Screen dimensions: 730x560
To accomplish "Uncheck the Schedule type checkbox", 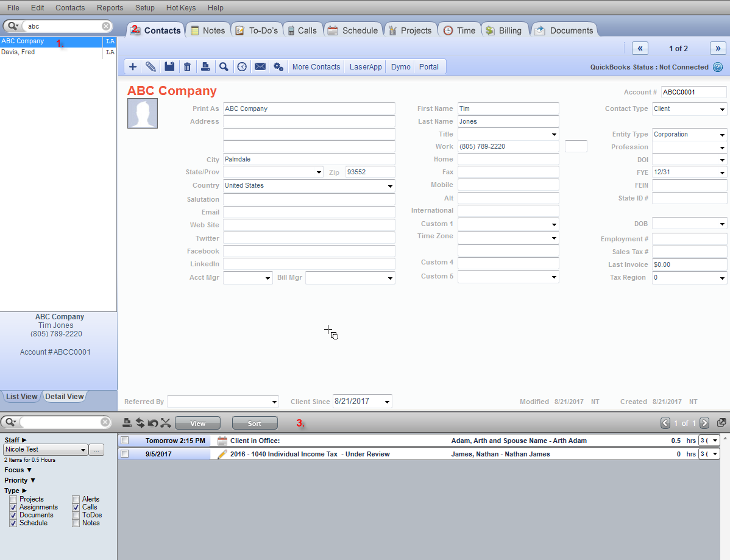I will point(13,523).
